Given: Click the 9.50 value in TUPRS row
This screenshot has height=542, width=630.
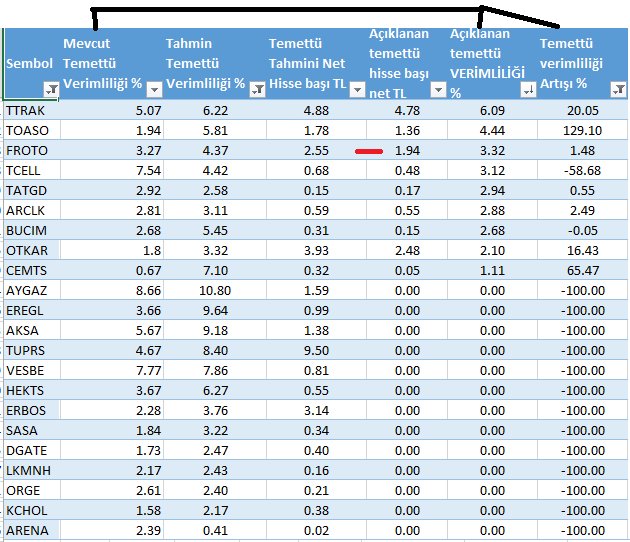Looking at the screenshot, I should pos(316,351).
